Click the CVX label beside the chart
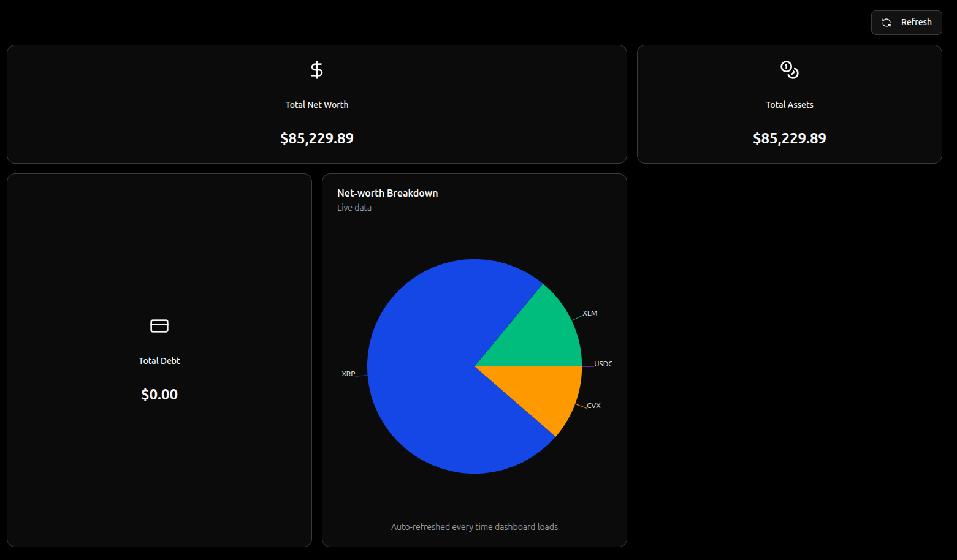Viewport: 957px width, 560px height. pos(593,406)
